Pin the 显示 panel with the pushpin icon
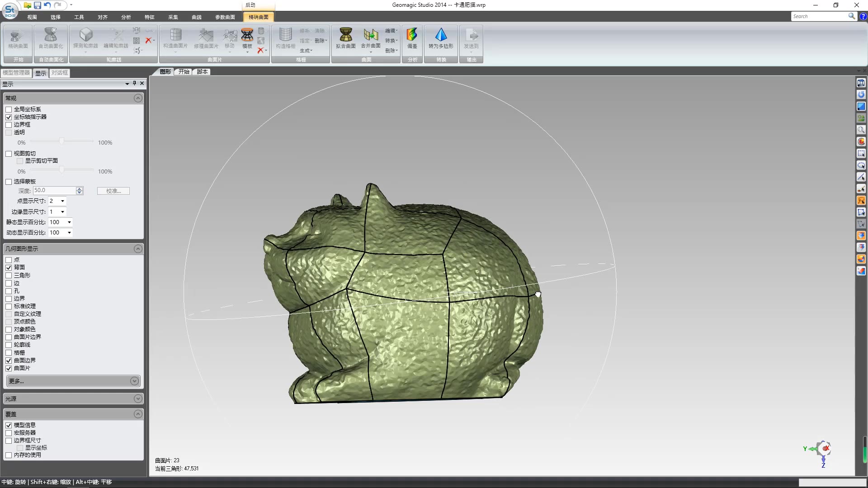Screen dimensions: 868x488 click(x=134, y=83)
